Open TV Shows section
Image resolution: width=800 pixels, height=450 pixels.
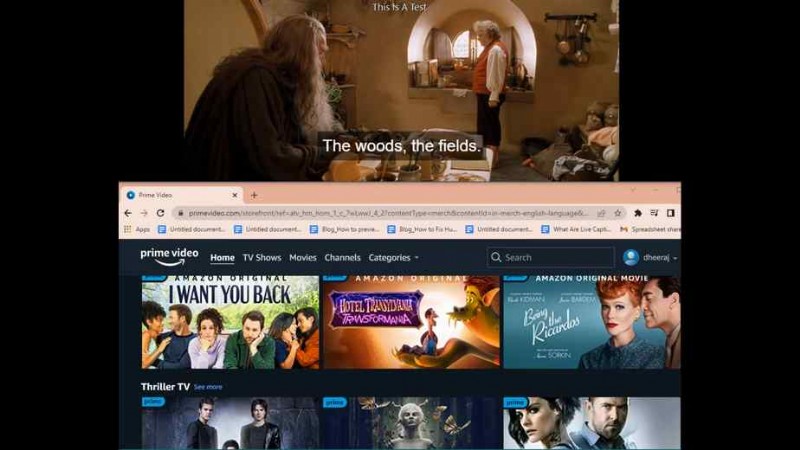click(262, 258)
